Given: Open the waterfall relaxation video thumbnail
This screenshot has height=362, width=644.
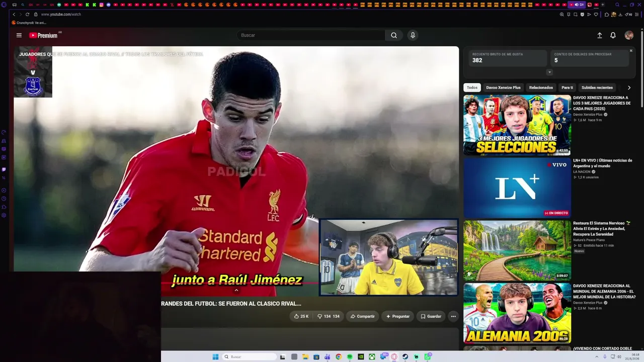Looking at the screenshot, I should [x=517, y=250].
